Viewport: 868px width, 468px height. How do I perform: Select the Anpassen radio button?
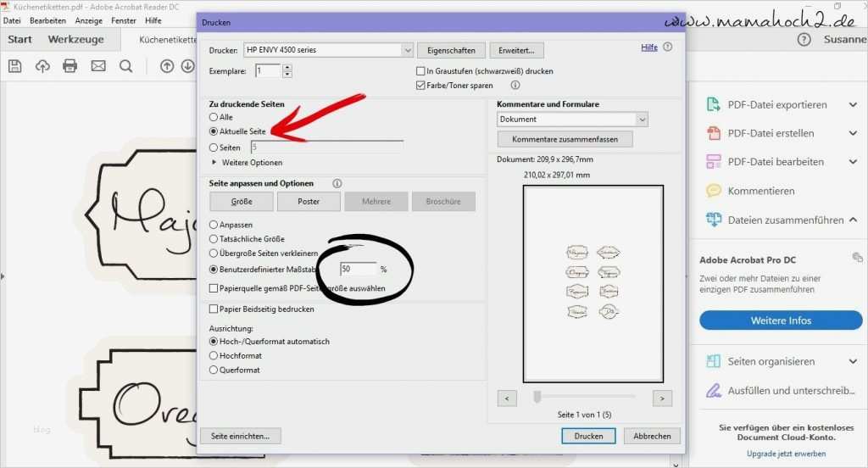213,225
